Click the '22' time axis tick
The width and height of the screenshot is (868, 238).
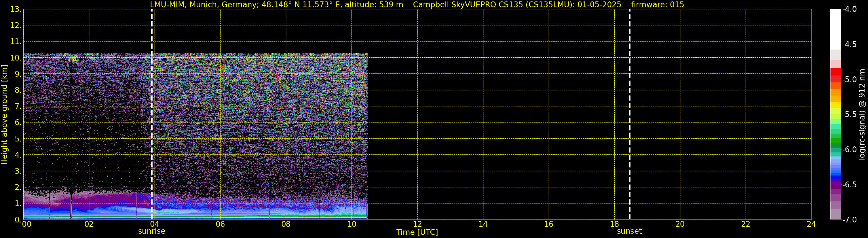746,224
